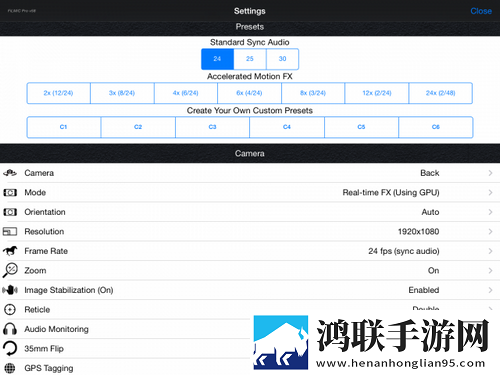The image size is (500, 375).
Task: Select the 30 fps sync audio preset
Action: pos(282,59)
